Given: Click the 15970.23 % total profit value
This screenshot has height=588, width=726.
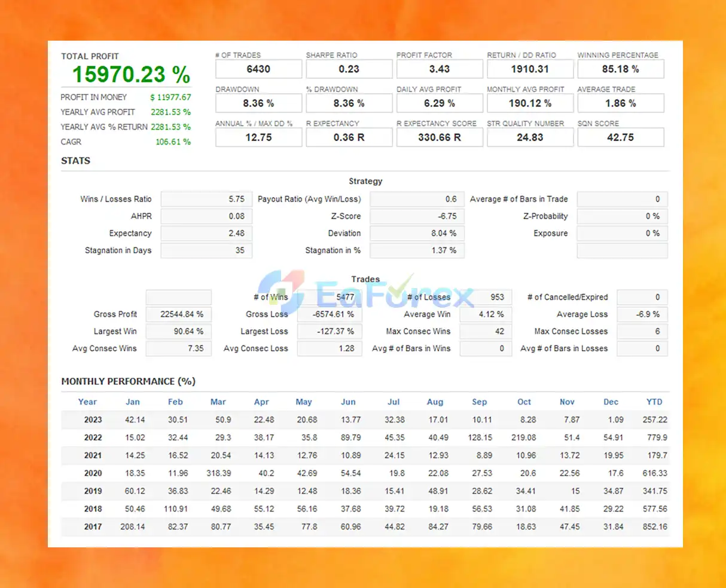Looking at the screenshot, I should pos(131,75).
